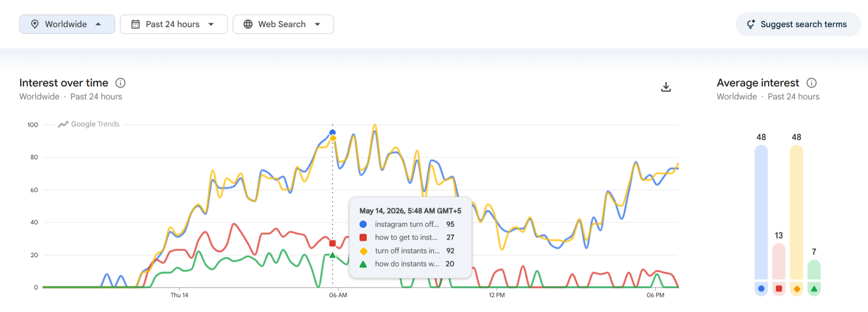Click red square icon under average bars
868x312 pixels.
tap(779, 289)
